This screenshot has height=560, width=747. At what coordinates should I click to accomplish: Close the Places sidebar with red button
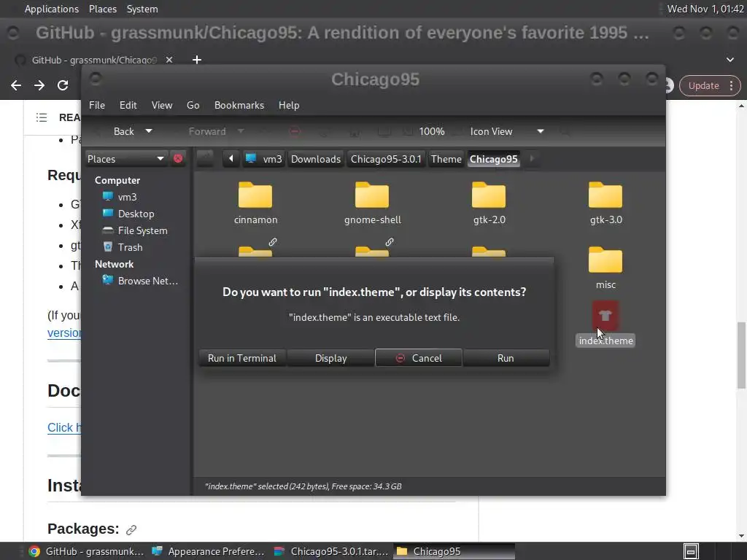coord(178,158)
